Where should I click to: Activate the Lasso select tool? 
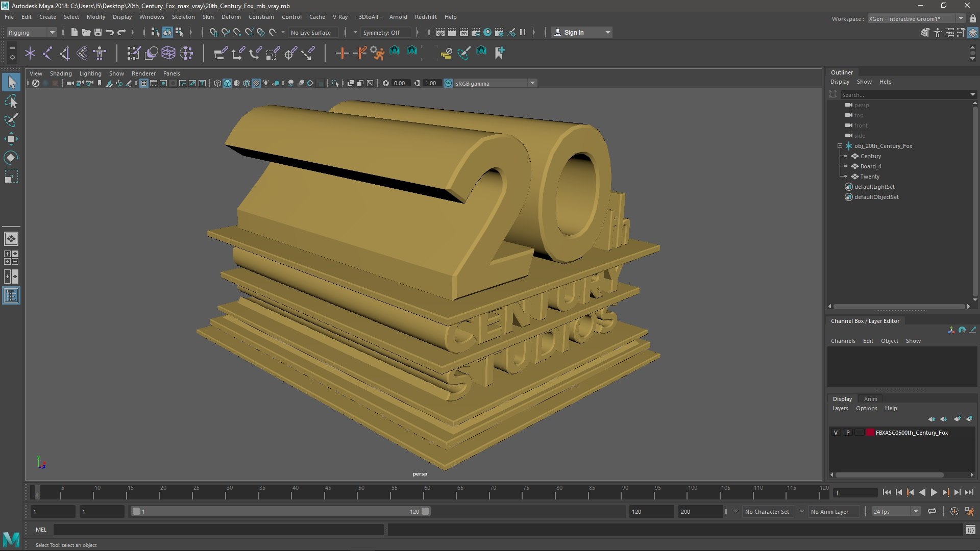coord(11,102)
